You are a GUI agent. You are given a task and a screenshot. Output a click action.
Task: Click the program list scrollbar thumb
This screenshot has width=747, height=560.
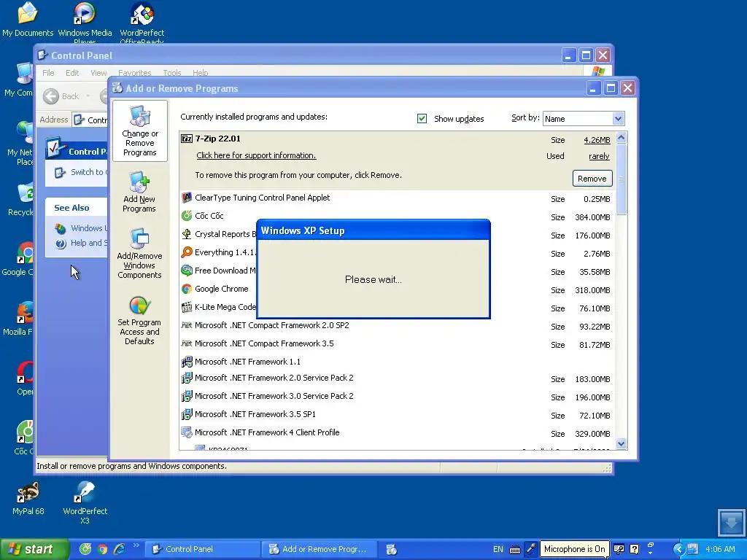[x=621, y=179]
